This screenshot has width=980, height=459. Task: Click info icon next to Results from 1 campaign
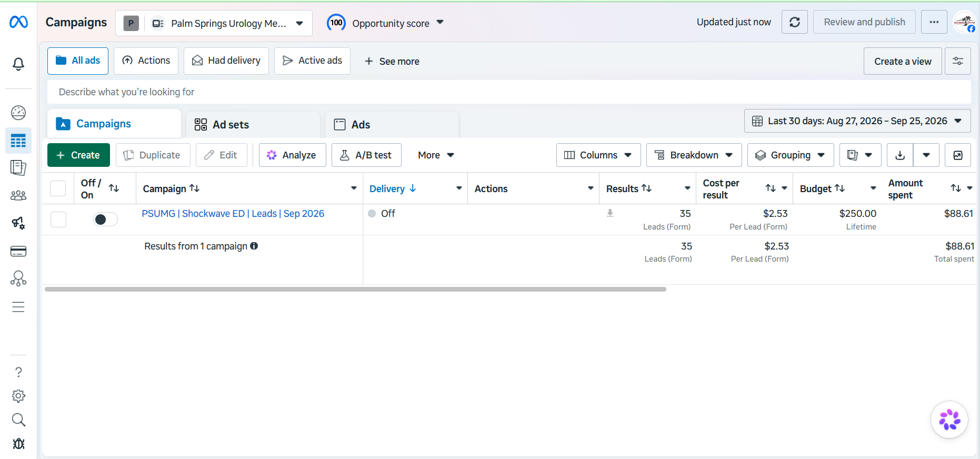tap(254, 246)
